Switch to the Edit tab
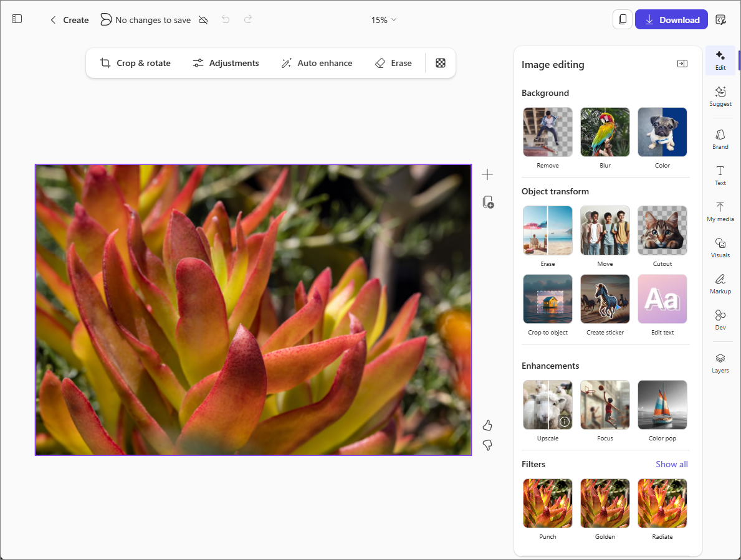 point(720,60)
